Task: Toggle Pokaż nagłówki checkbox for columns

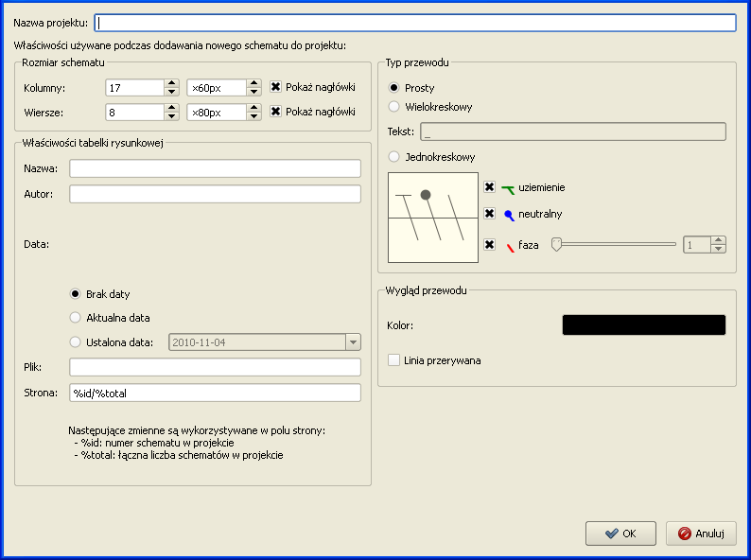Action: [x=276, y=87]
